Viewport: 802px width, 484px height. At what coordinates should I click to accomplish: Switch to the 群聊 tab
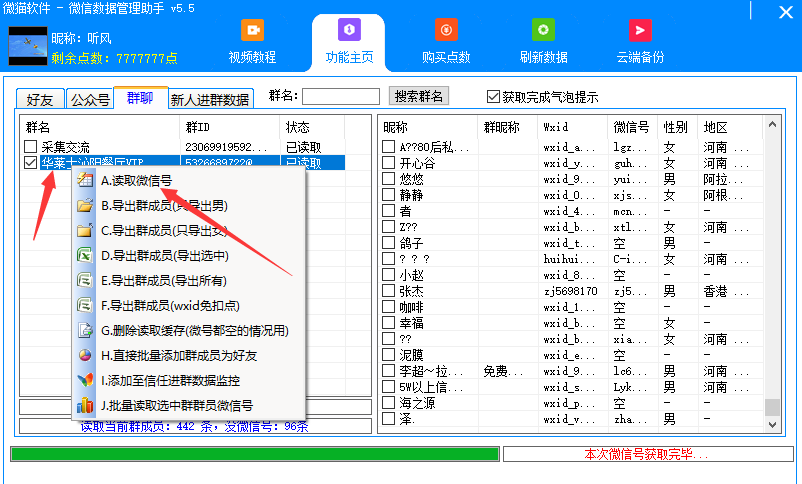pyautogui.click(x=140, y=98)
